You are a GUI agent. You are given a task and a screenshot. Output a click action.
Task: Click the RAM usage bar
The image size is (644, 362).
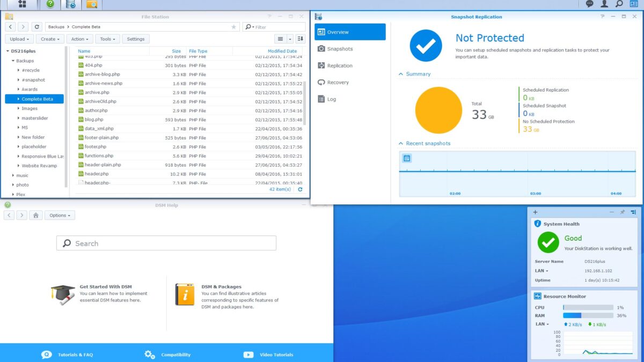tap(588, 315)
